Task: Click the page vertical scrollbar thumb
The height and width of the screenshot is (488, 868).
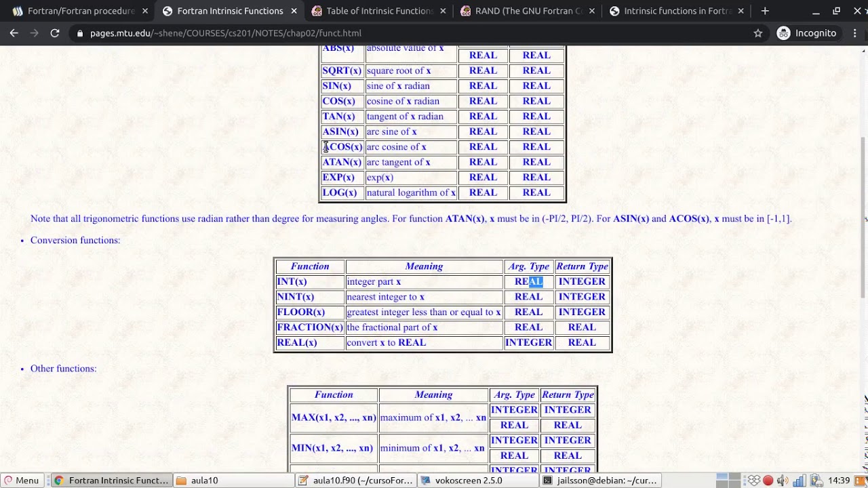Action: pyautogui.click(x=864, y=217)
